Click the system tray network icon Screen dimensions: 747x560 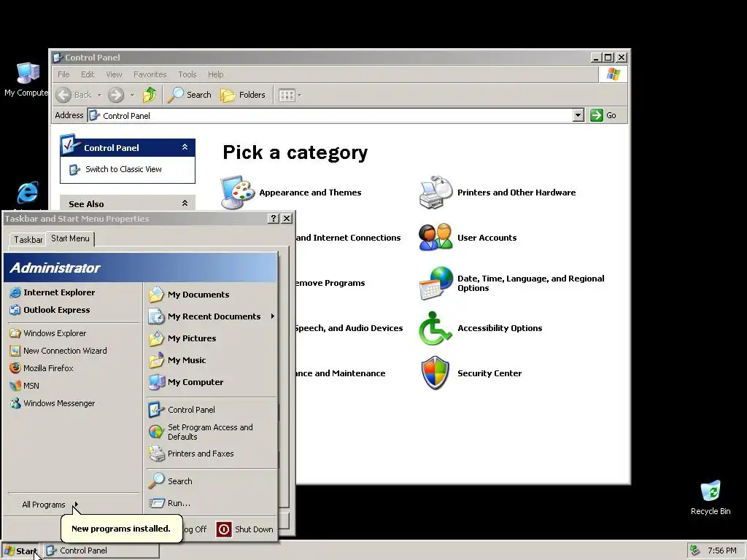(694, 551)
